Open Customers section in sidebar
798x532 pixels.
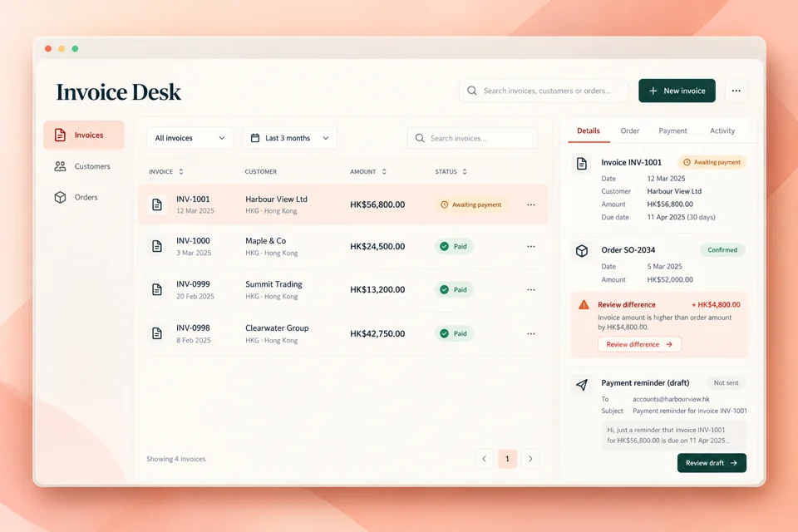coord(82,166)
